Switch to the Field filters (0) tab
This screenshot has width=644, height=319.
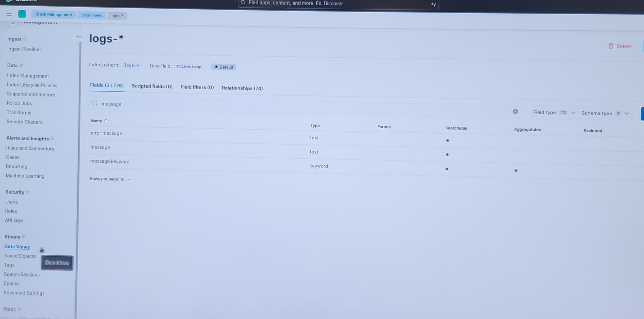click(197, 87)
